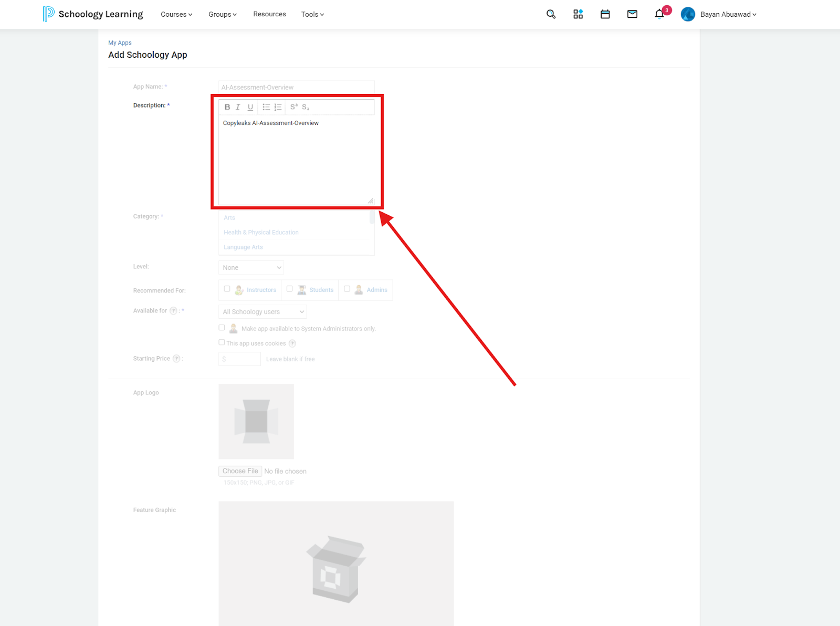Select Language Arts category

click(243, 247)
